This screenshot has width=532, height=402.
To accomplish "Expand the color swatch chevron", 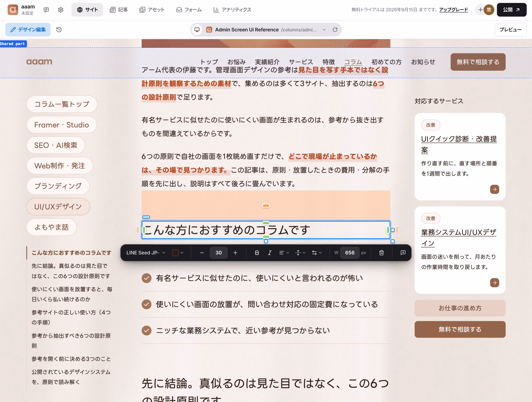I will tap(182, 253).
